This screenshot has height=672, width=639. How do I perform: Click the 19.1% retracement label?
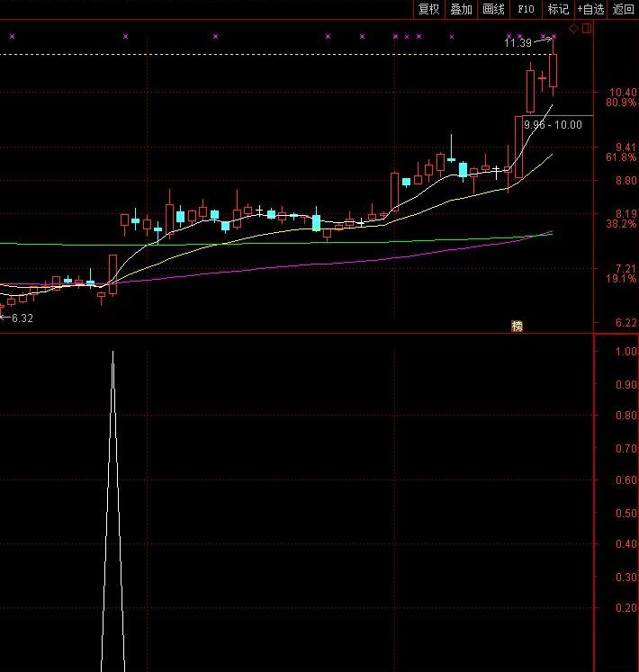tap(621, 279)
